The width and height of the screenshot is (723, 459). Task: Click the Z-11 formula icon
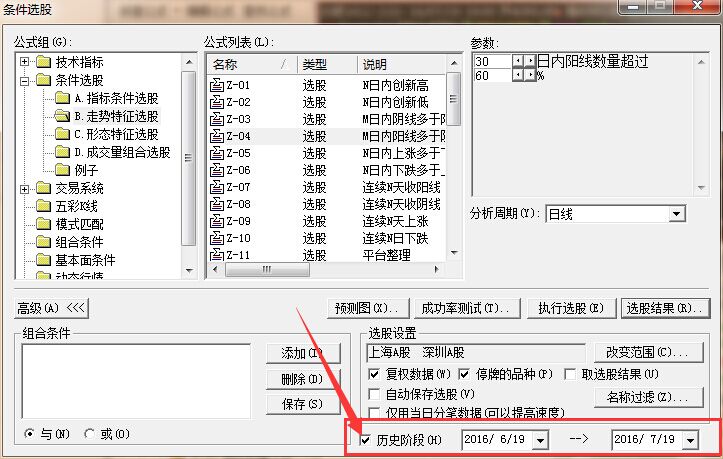click(217, 255)
